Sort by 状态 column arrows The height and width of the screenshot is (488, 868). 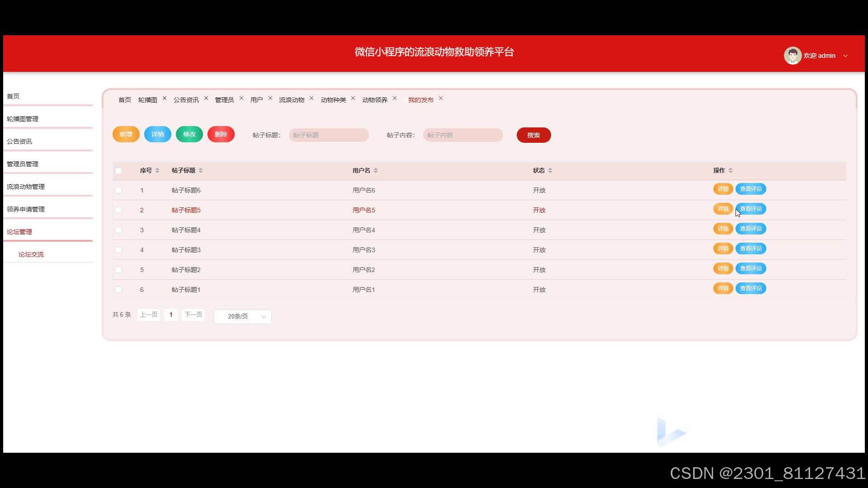click(x=550, y=170)
